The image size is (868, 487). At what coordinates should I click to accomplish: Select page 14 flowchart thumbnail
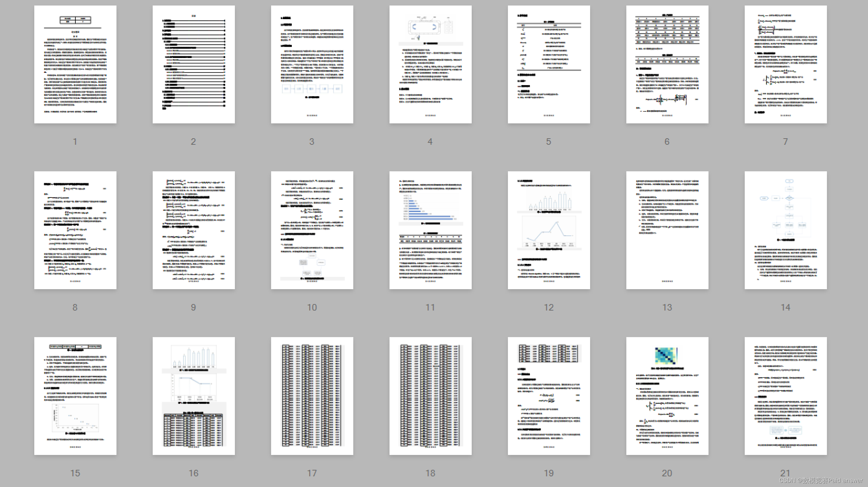click(786, 230)
